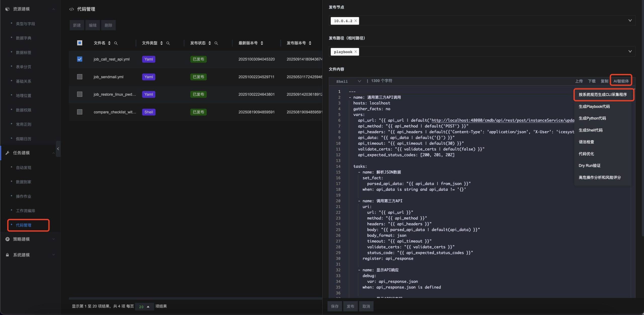Collapse the sidebar with the arrow handle
The height and width of the screenshot is (315, 644).
58,149
